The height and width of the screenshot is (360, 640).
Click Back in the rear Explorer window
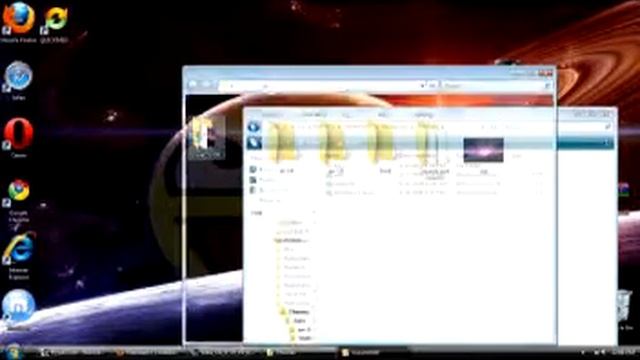193,84
